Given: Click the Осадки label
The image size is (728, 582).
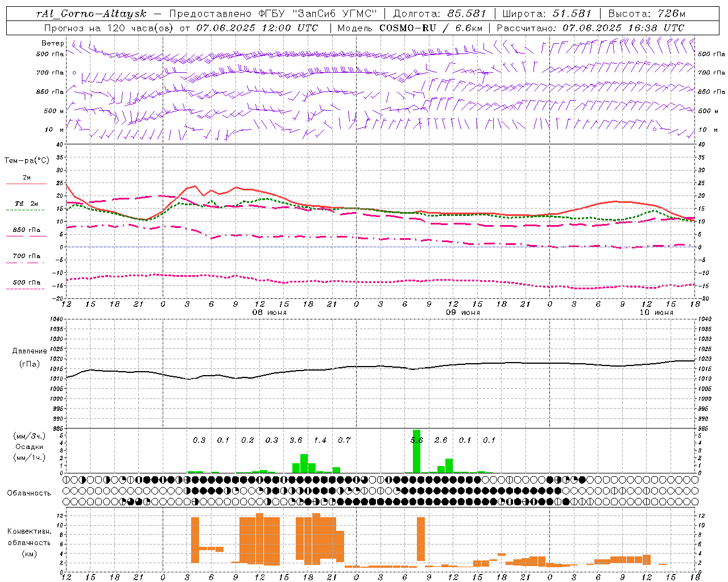Looking at the screenshot, I should point(30,447).
